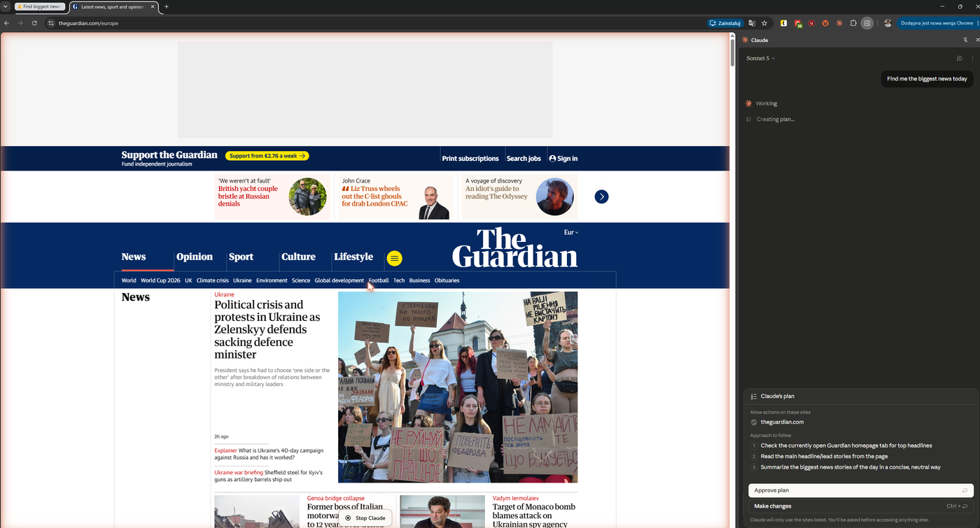Close the Latest news Guardian tab

(153, 6)
